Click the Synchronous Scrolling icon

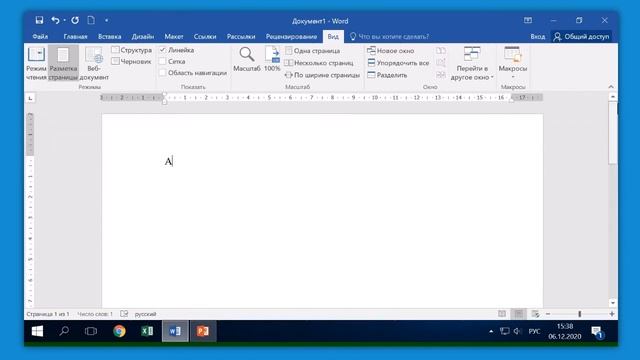click(x=441, y=63)
